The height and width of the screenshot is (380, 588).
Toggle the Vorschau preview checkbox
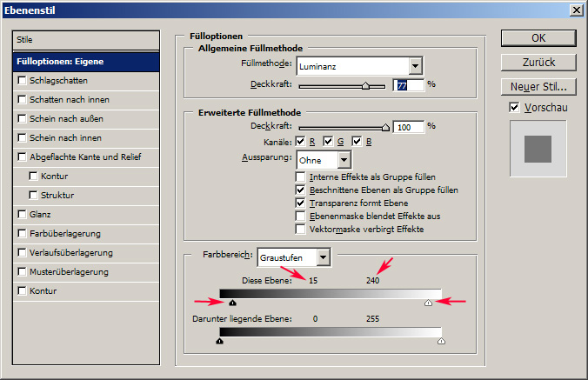pyautogui.click(x=514, y=107)
